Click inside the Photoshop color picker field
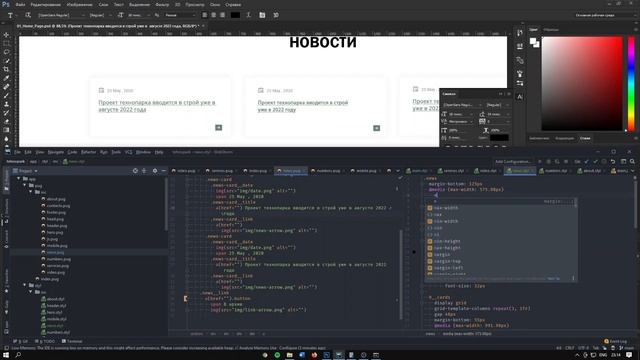Viewport: 640px width, 360px height. [582, 84]
